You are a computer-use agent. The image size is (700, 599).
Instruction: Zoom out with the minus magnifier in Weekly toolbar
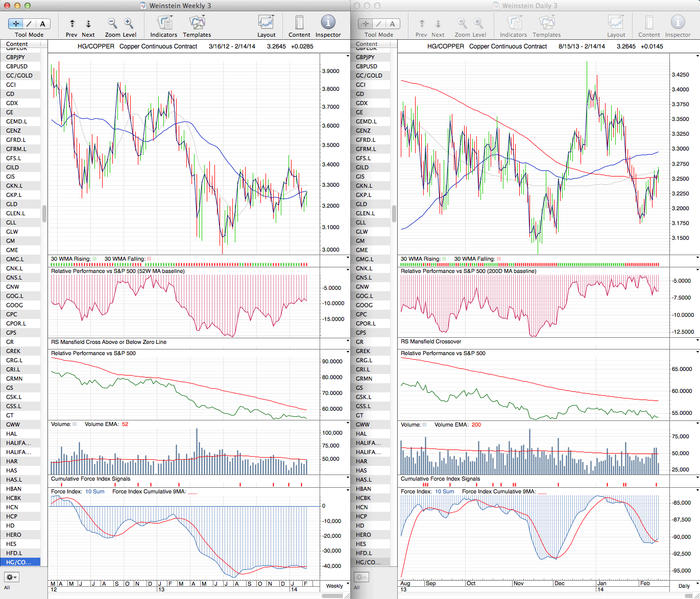coord(112,23)
